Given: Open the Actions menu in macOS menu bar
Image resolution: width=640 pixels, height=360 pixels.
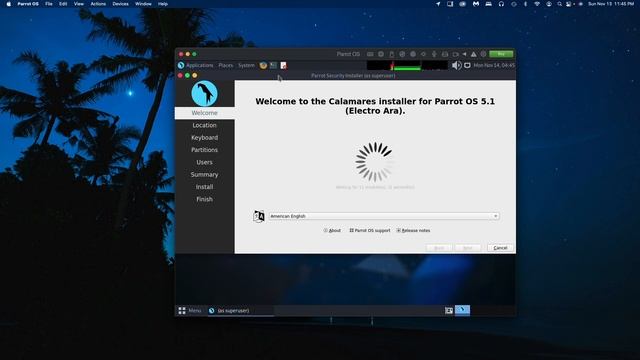Looking at the screenshot, I should (98, 4).
